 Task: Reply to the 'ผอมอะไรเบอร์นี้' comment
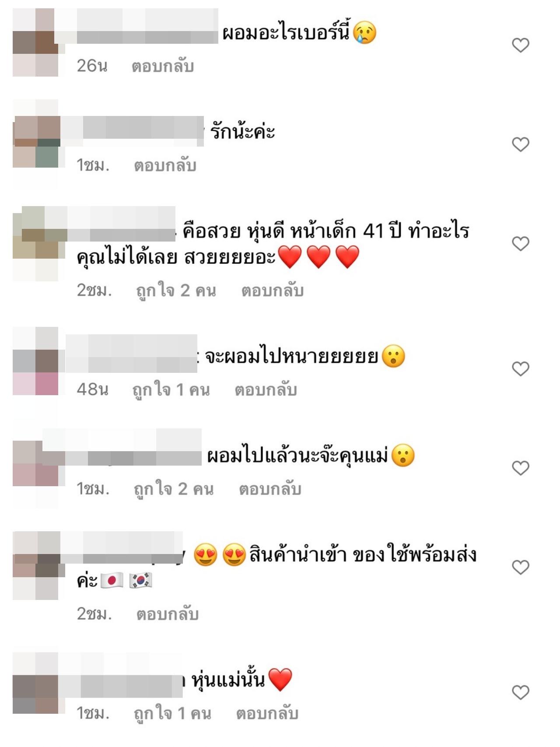click(163, 66)
